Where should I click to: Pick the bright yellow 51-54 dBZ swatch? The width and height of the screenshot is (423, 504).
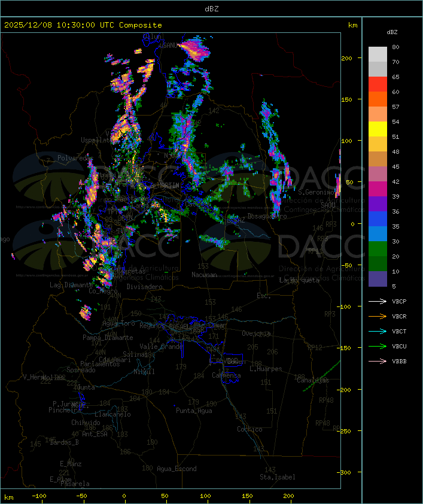(378, 129)
